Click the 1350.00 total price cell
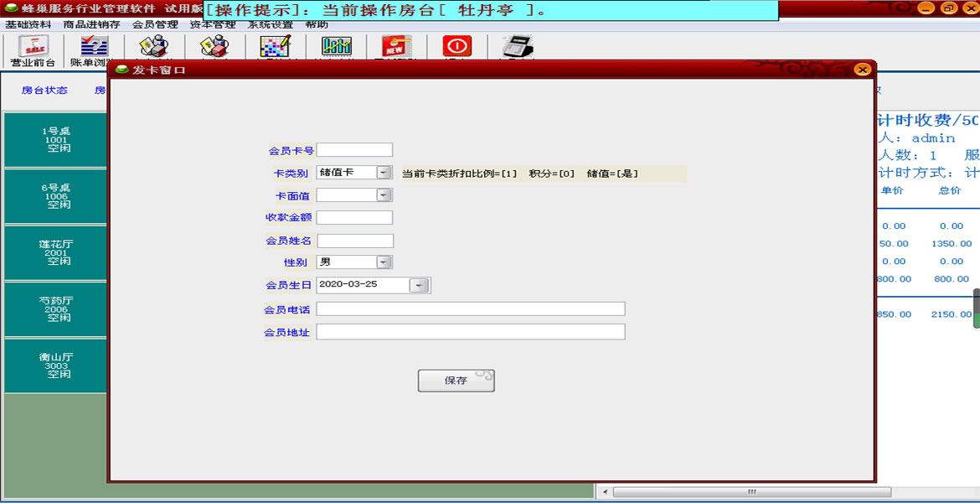The image size is (980, 503). click(x=952, y=243)
